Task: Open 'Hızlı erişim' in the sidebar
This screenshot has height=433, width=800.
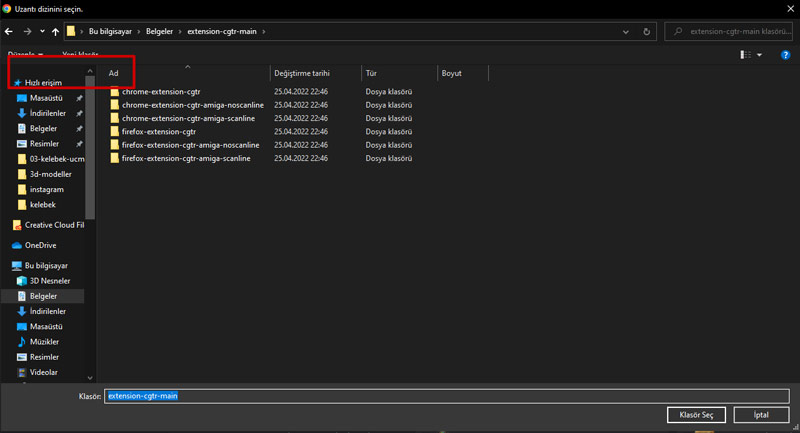Action: pyautogui.click(x=43, y=83)
